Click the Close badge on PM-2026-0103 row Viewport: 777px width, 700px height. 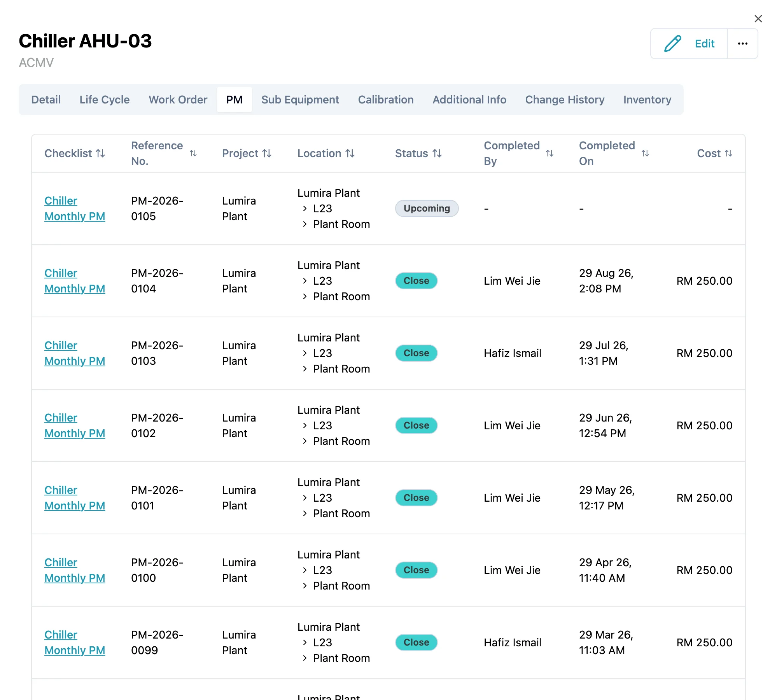click(416, 353)
